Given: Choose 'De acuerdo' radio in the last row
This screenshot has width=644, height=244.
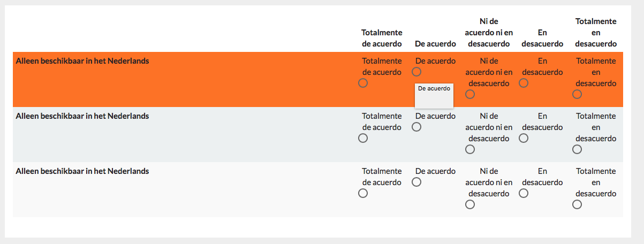Looking at the screenshot, I should (x=416, y=182).
